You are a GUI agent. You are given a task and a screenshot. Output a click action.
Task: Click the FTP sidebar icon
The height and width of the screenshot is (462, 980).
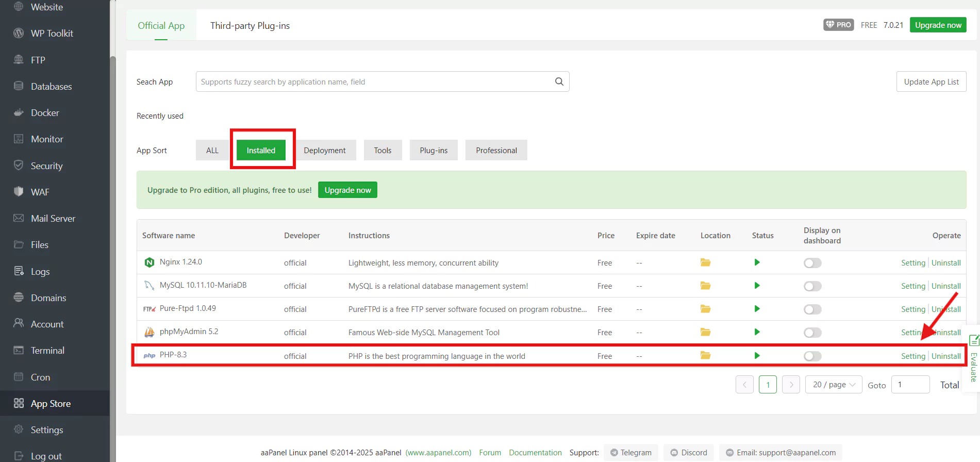19,60
